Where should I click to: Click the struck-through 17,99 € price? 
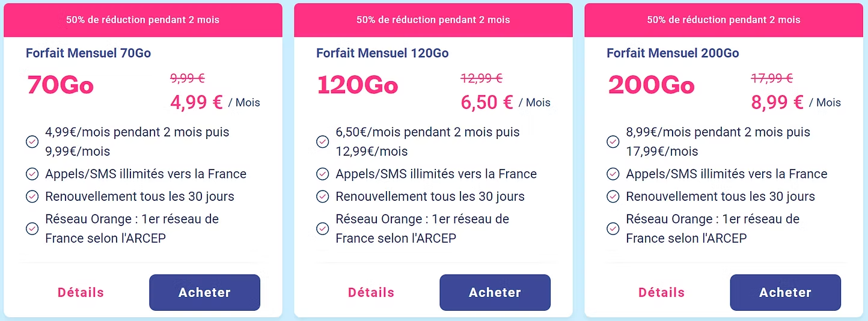click(x=772, y=78)
